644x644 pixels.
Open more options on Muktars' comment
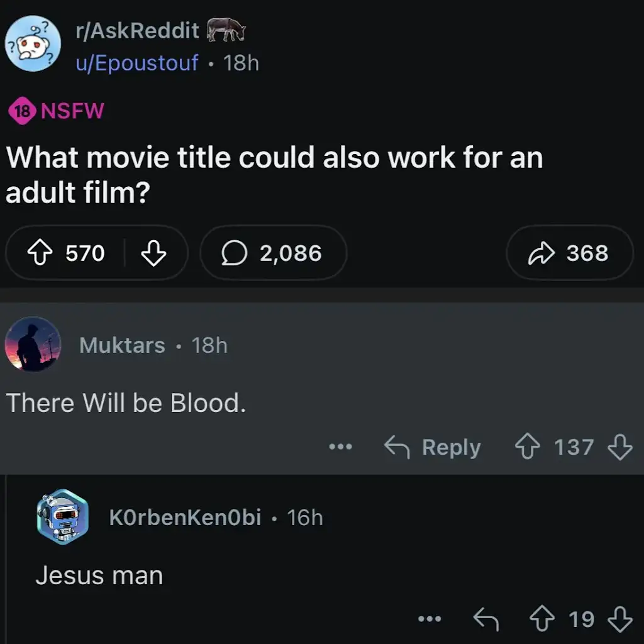(340, 447)
